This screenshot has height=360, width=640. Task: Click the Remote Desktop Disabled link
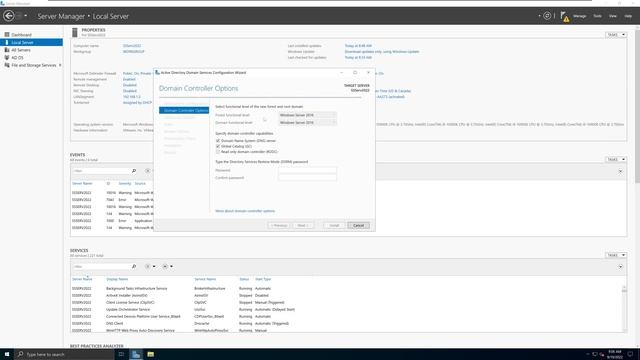[x=130, y=85]
